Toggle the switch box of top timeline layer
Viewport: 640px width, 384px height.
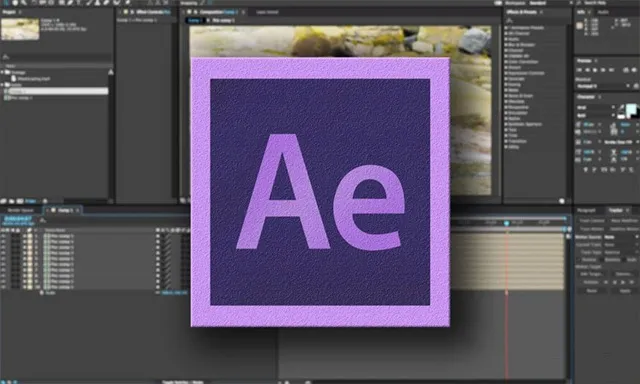click(158, 236)
